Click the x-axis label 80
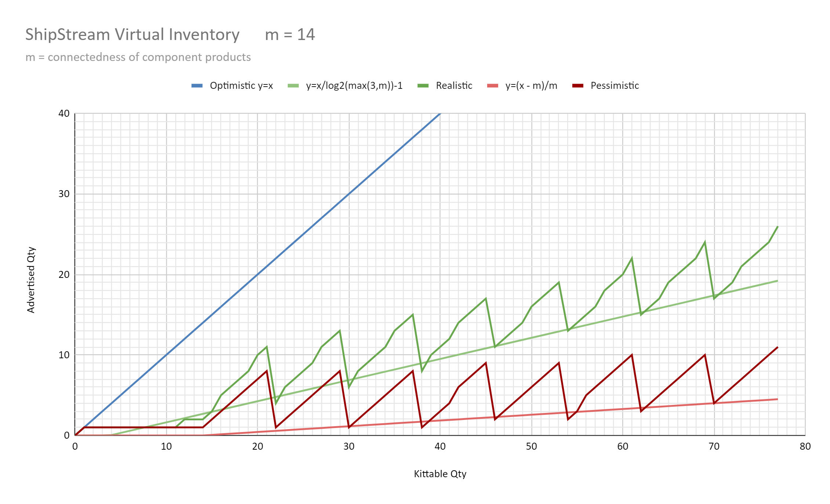Image resolution: width=830 pixels, height=504 pixels. click(x=805, y=446)
